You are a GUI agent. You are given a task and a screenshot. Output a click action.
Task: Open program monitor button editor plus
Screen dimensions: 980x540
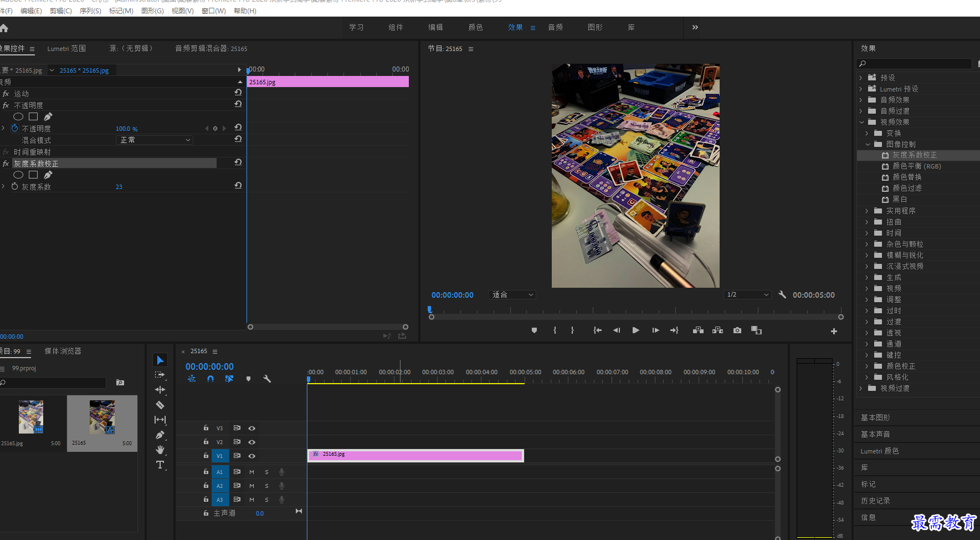pyautogui.click(x=834, y=331)
